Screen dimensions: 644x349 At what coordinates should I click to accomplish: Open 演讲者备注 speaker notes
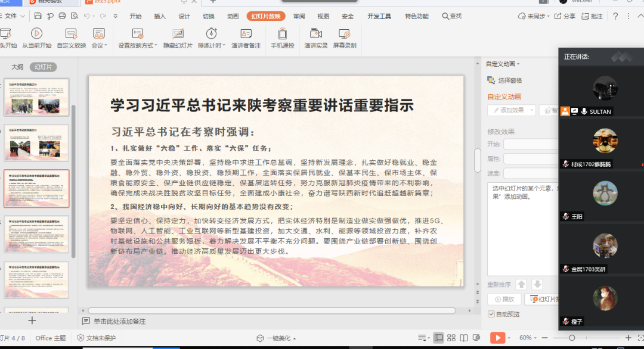coord(246,34)
